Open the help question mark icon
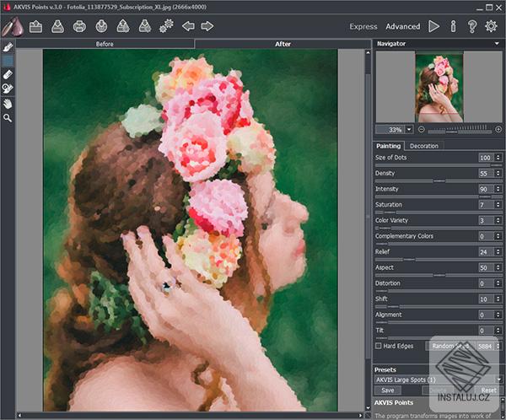The width and height of the screenshot is (506, 420). click(472, 26)
